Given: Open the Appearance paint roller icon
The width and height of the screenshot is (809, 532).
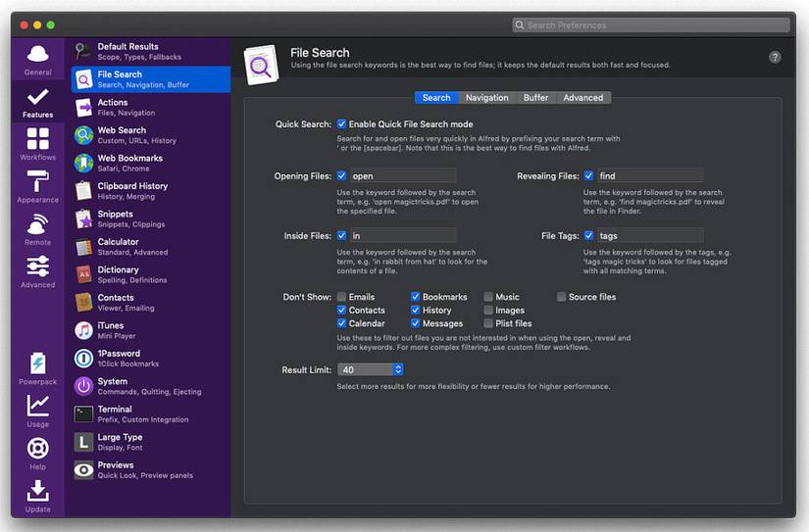Looking at the screenshot, I should [37, 181].
